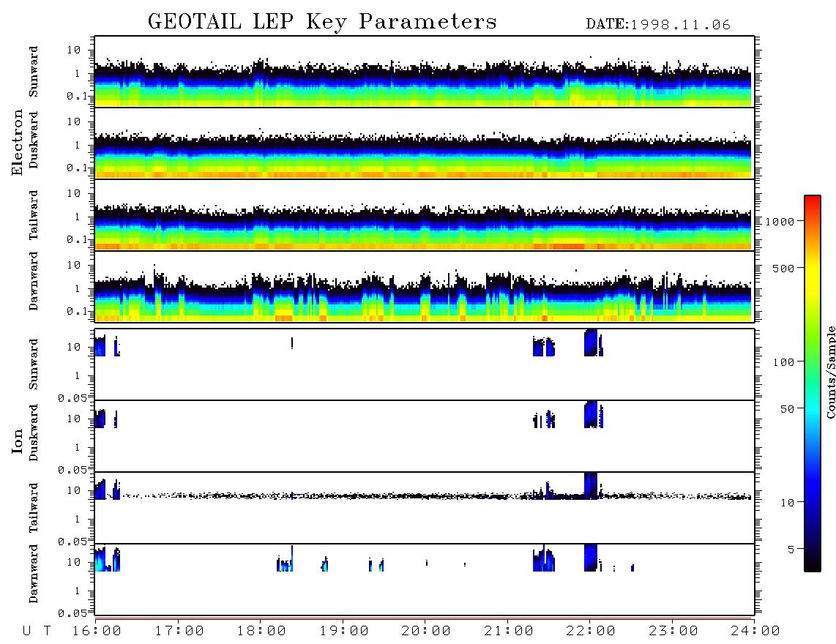Click the "17:00" time axis label
The height and width of the screenshot is (644, 836).
179,631
